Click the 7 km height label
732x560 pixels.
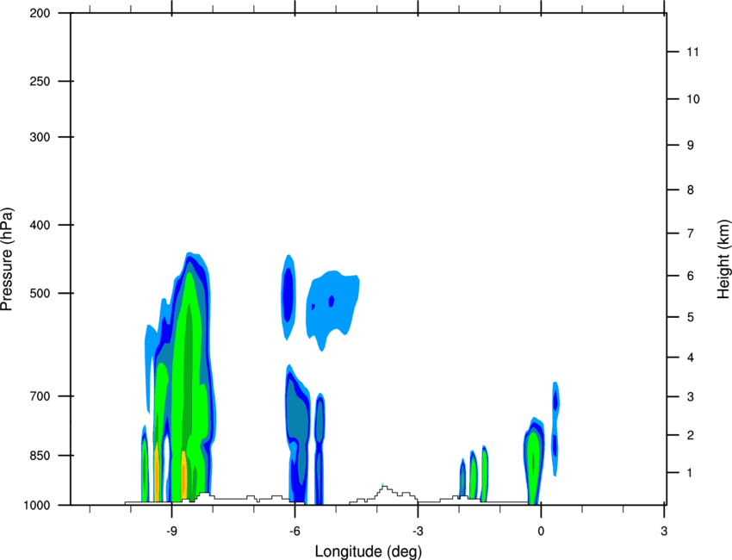coord(691,233)
